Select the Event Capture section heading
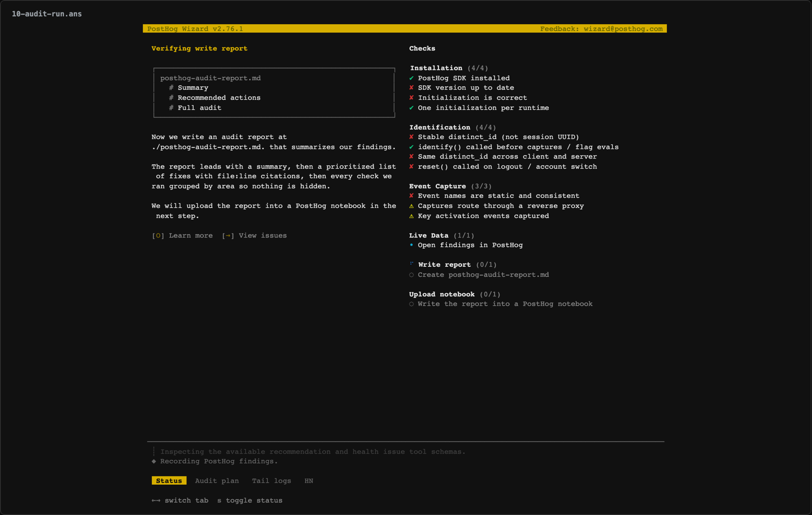Viewport: 812px width, 515px height. pos(437,186)
